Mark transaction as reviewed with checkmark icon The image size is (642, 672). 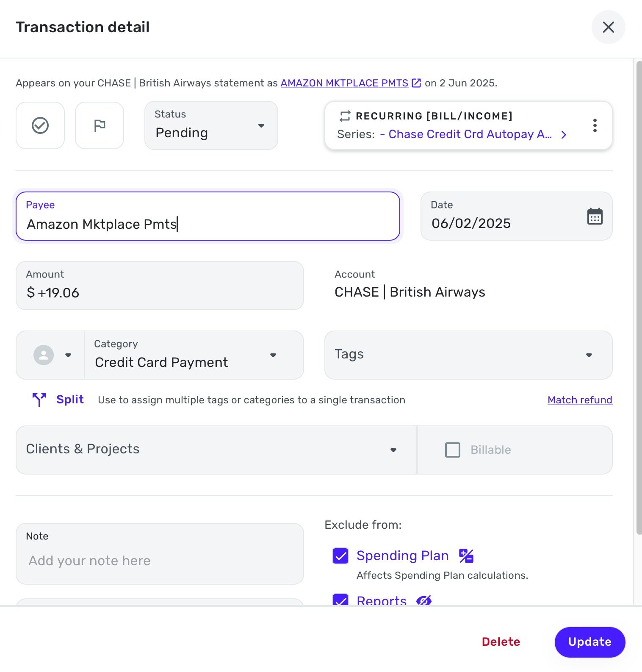[40, 125]
